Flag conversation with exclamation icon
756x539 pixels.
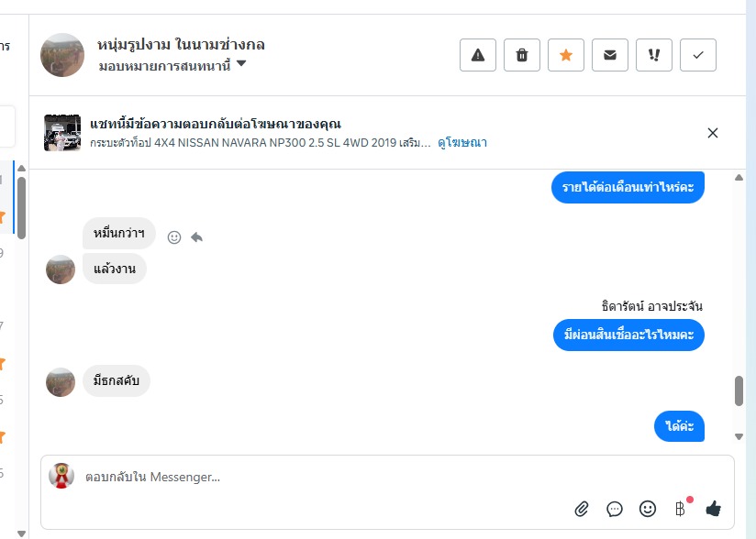pos(654,55)
